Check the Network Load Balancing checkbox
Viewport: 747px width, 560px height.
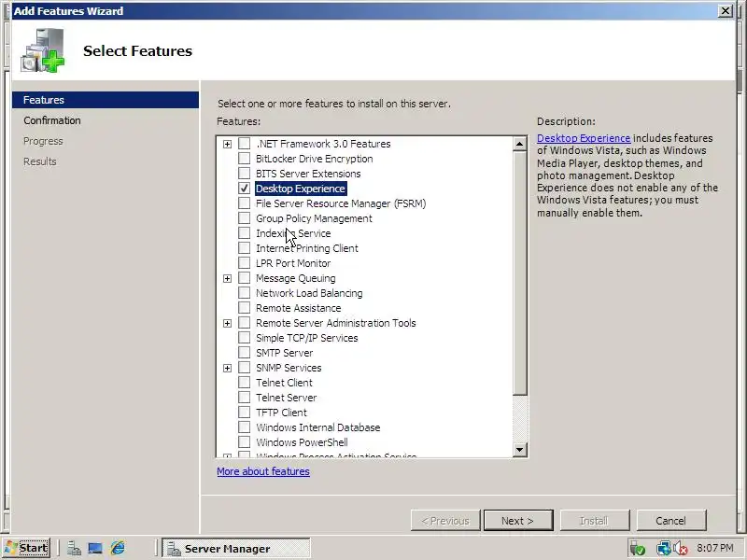[x=244, y=293]
